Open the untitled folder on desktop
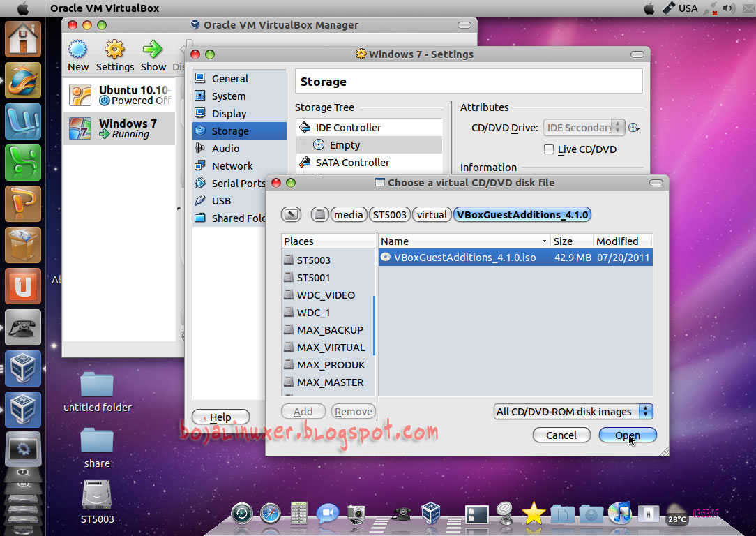 pos(97,392)
